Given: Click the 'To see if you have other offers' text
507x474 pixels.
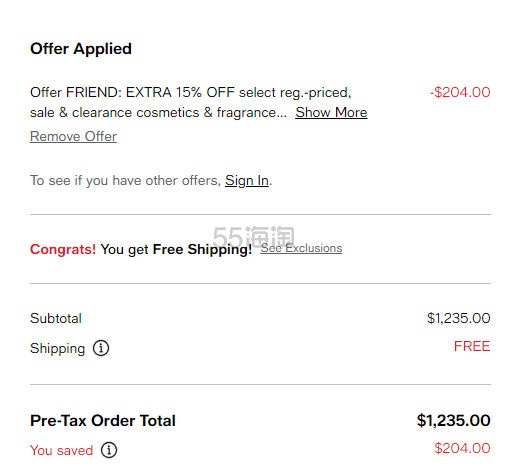Looking at the screenshot, I should [126, 181].
